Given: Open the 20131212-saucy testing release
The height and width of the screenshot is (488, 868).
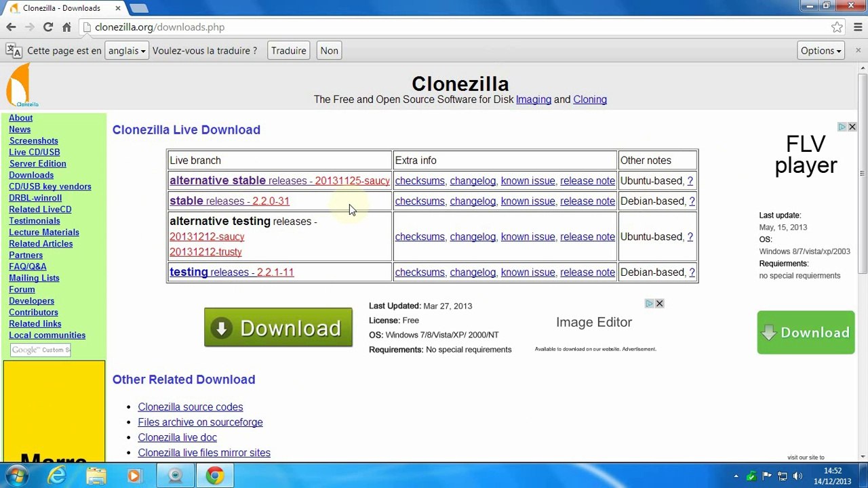Looking at the screenshot, I should pyautogui.click(x=207, y=237).
